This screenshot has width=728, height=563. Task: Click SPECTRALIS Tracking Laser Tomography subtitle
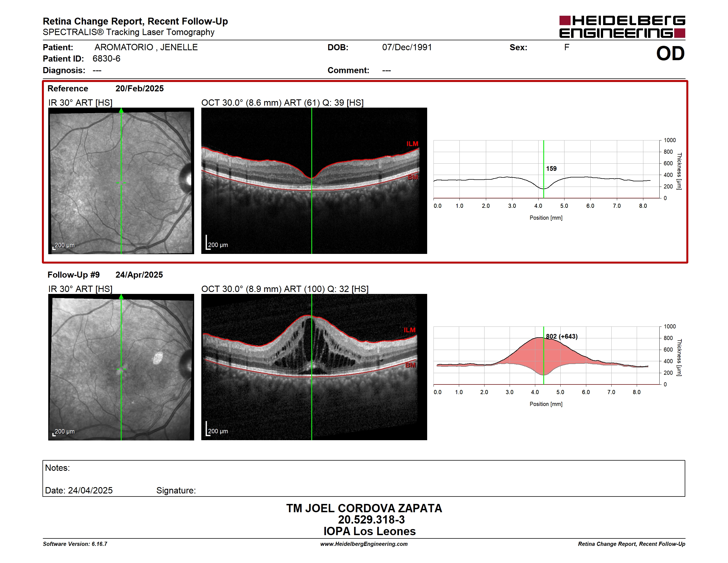pyautogui.click(x=129, y=32)
